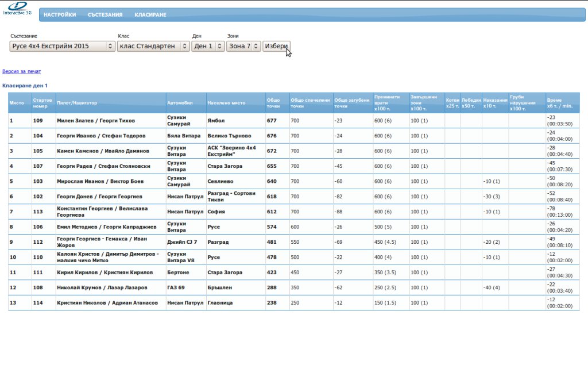Click the Interactive 3G logo

coord(17,9)
